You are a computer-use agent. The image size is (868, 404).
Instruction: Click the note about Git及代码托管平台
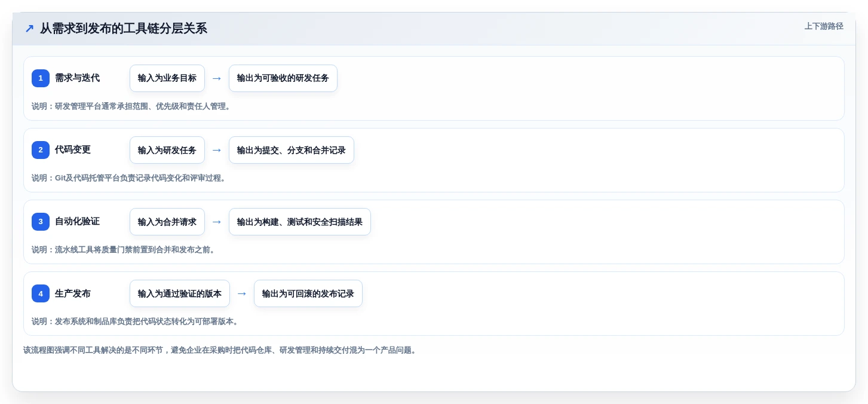pyautogui.click(x=130, y=178)
